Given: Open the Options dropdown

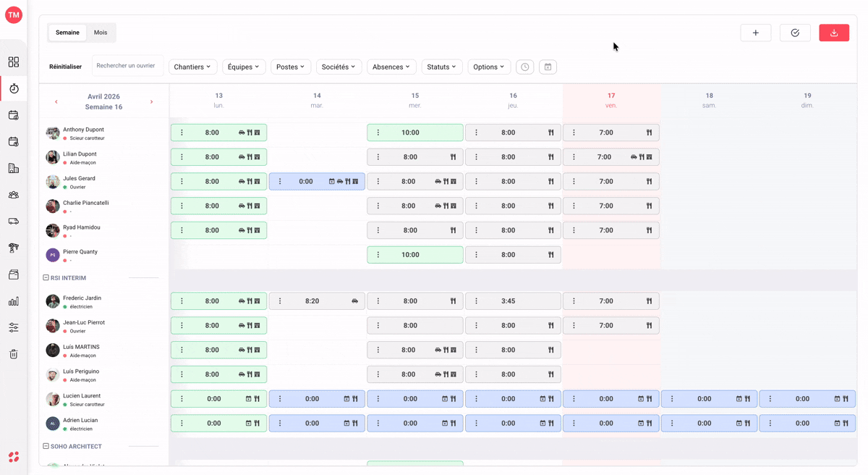Looking at the screenshot, I should pos(489,67).
